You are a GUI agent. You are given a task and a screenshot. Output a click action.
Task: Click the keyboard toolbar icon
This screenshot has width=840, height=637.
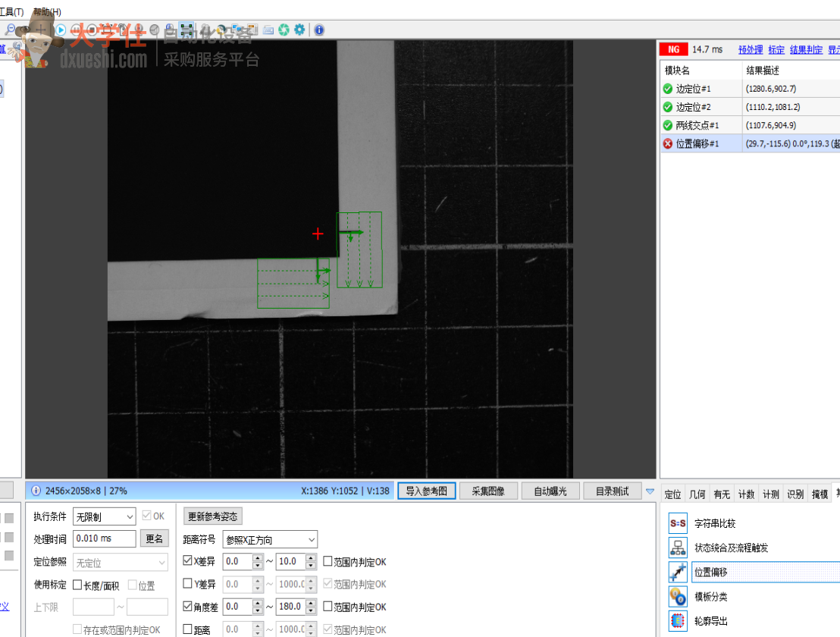pos(268,30)
